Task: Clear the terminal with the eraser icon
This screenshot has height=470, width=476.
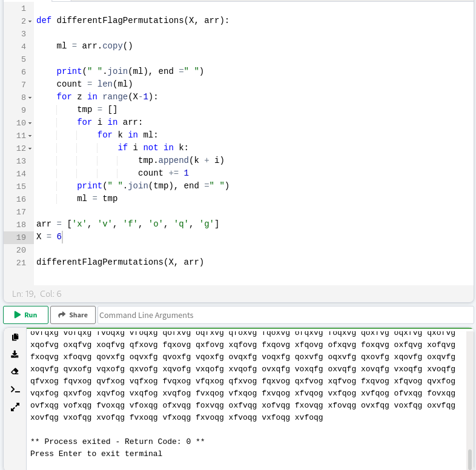Action: click(x=15, y=371)
